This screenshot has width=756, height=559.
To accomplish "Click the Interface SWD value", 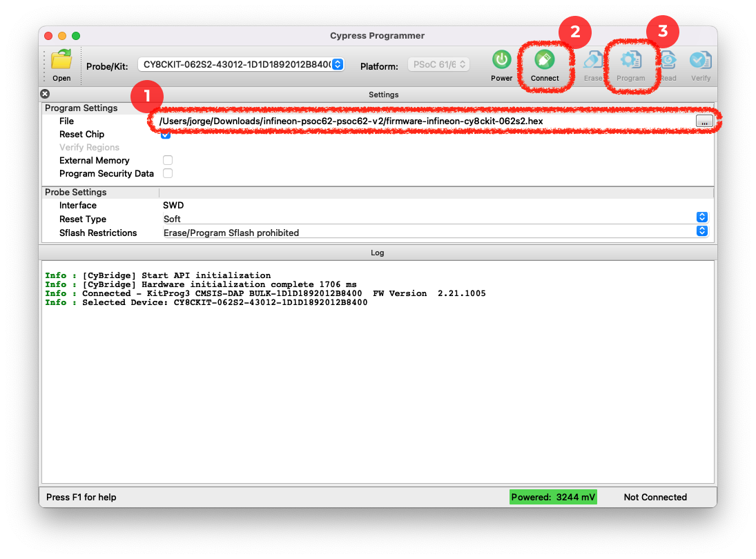I will (173, 205).
